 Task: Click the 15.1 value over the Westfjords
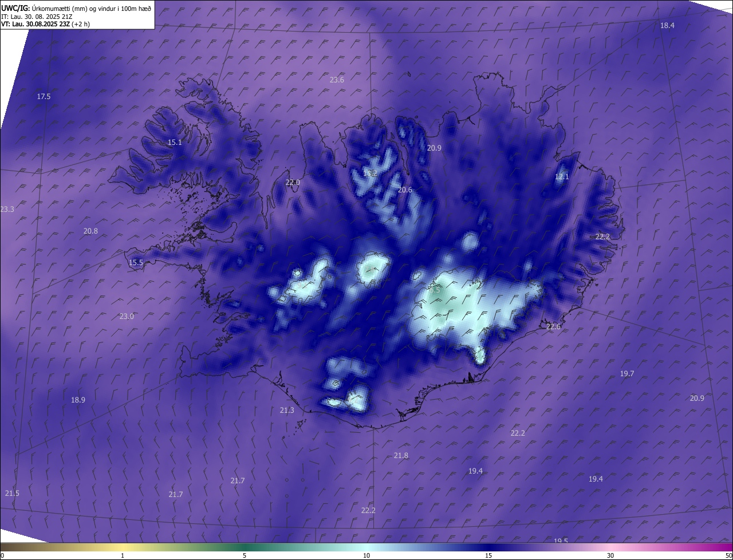[x=175, y=143]
